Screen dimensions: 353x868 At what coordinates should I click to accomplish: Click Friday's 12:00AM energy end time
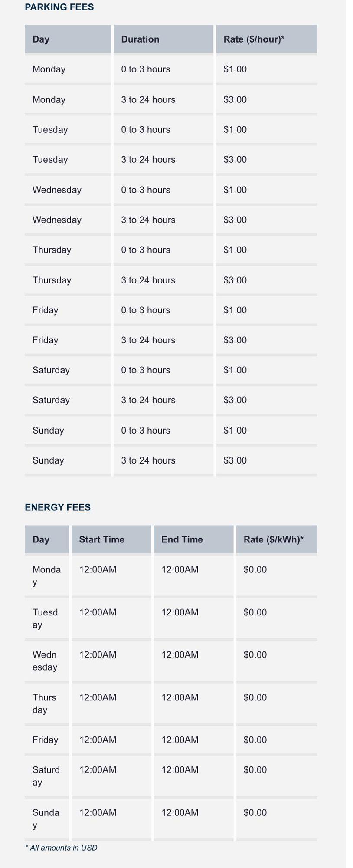pyautogui.click(x=180, y=740)
